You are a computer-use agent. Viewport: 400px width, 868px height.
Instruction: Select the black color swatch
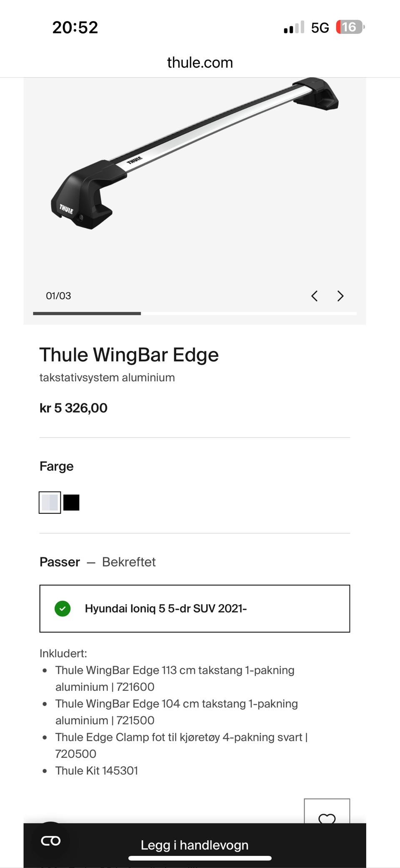[x=71, y=503]
